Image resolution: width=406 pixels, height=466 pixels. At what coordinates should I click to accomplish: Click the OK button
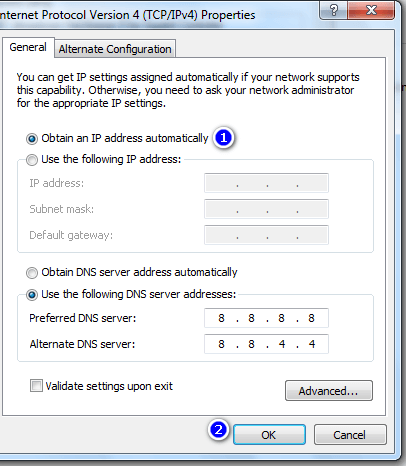[x=269, y=435]
